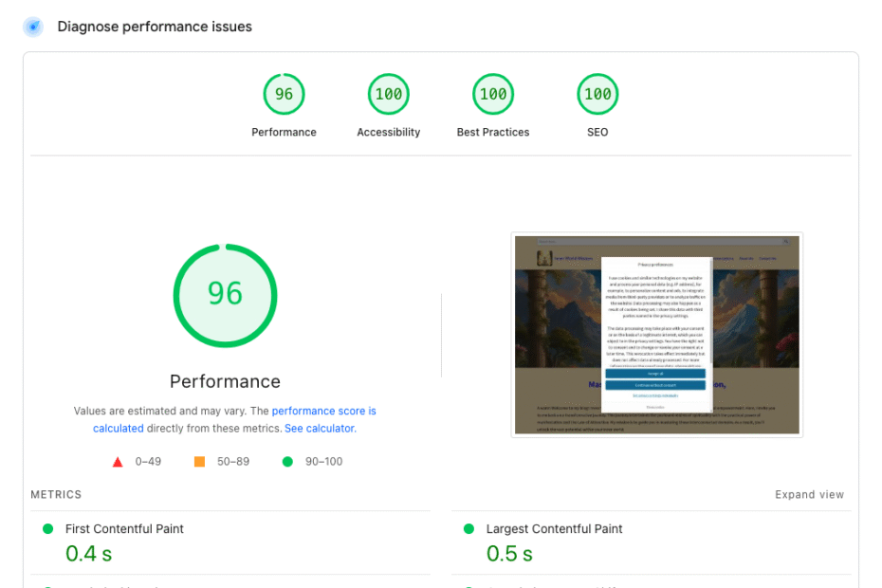Click the 'Accessibility' label under its gauge
The image size is (882, 588).
[389, 132]
